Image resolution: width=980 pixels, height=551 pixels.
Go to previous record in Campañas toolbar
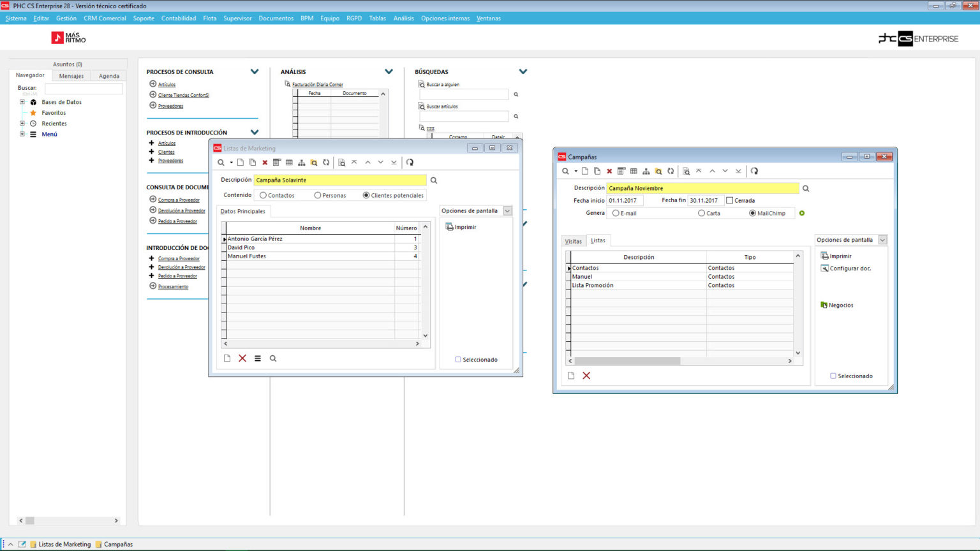(712, 171)
